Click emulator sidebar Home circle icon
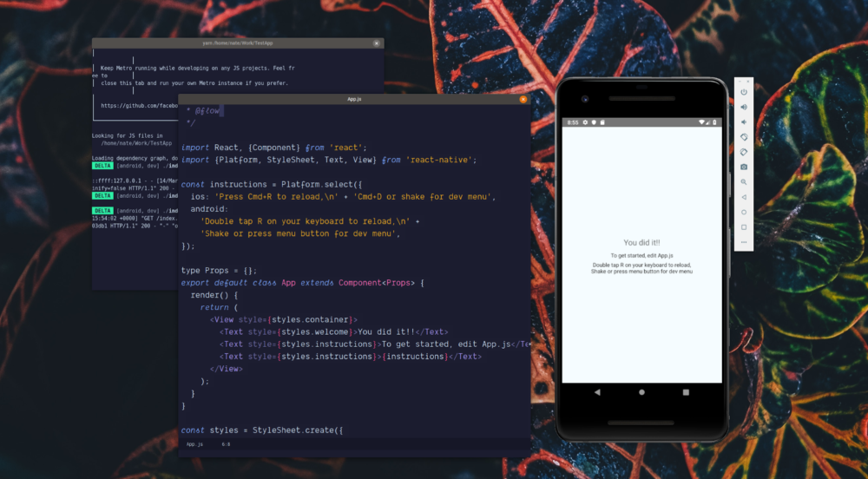The width and height of the screenshot is (868, 479). coord(744,212)
